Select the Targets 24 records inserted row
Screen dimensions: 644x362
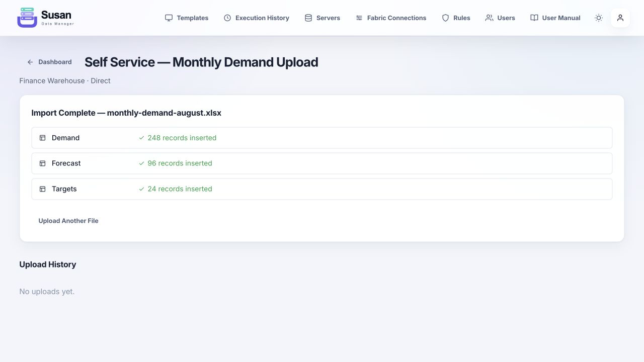point(322,189)
